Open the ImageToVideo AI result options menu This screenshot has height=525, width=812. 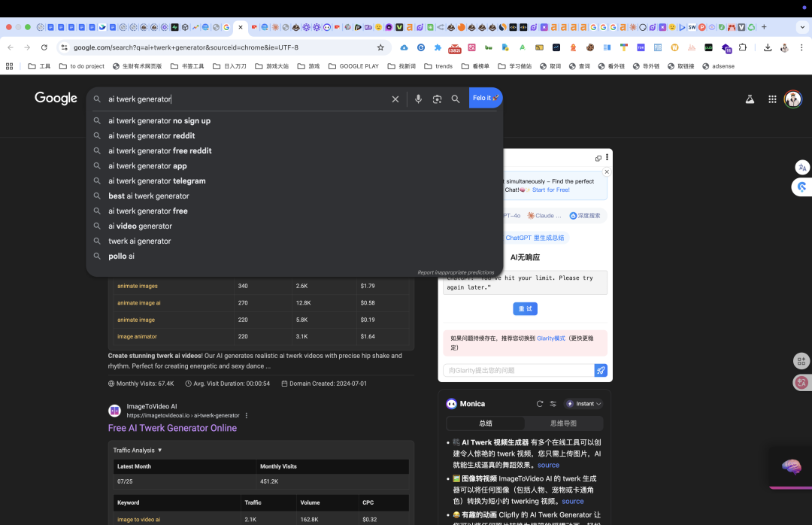(x=247, y=416)
